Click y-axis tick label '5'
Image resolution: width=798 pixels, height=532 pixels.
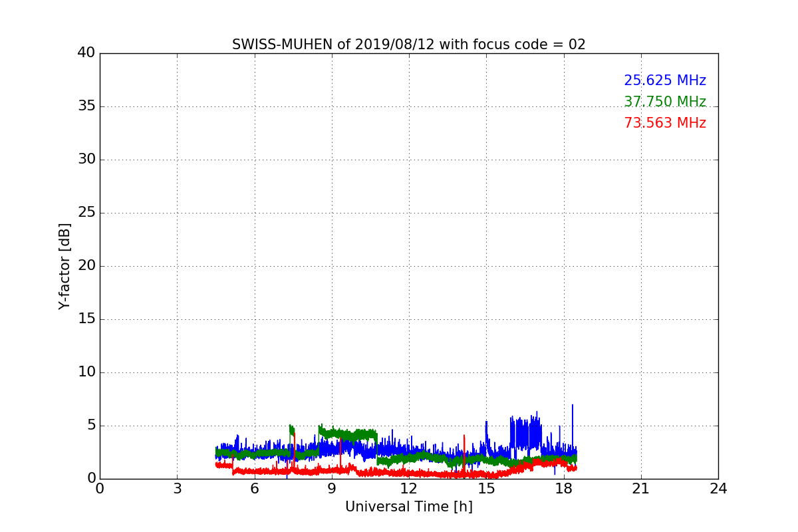pos(91,425)
